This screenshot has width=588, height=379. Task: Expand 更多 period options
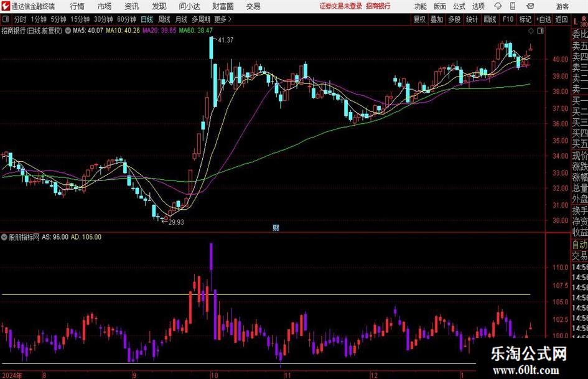pos(223,19)
